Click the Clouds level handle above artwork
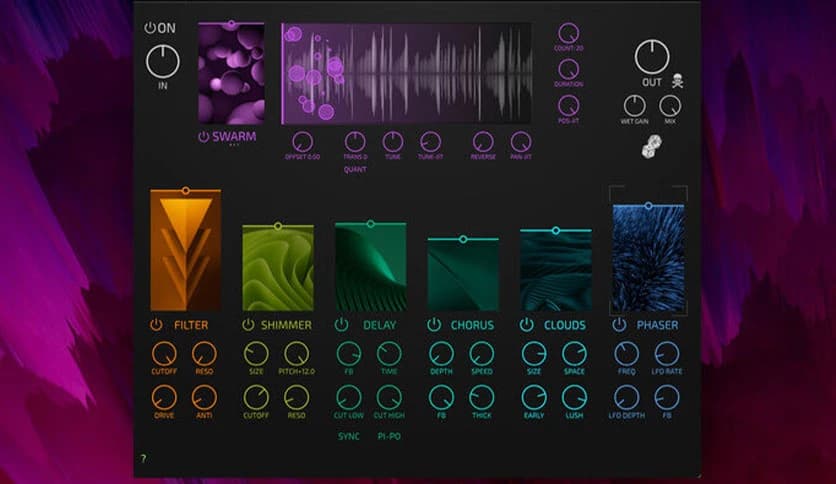Image resolution: width=836 pixels, height=484 pixels. 556,230
